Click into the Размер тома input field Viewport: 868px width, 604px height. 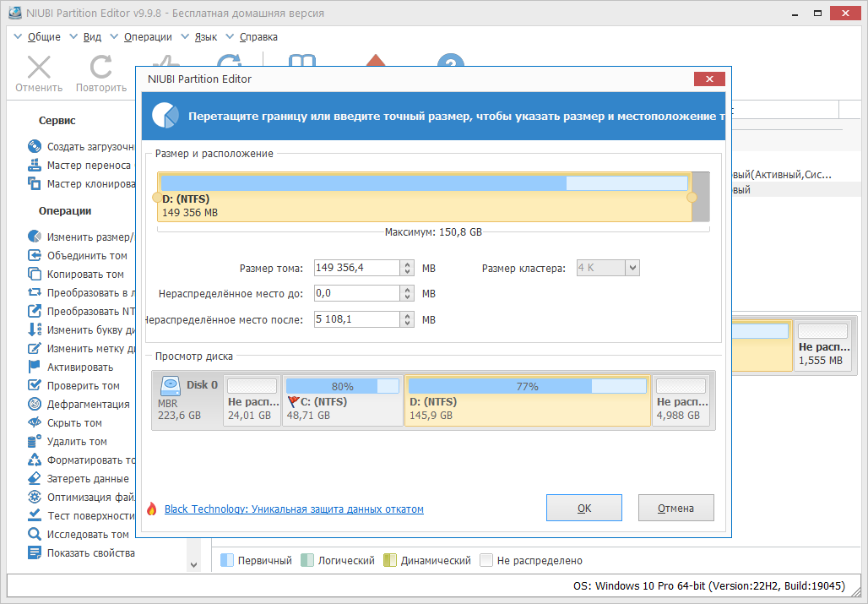pos(357,268)
